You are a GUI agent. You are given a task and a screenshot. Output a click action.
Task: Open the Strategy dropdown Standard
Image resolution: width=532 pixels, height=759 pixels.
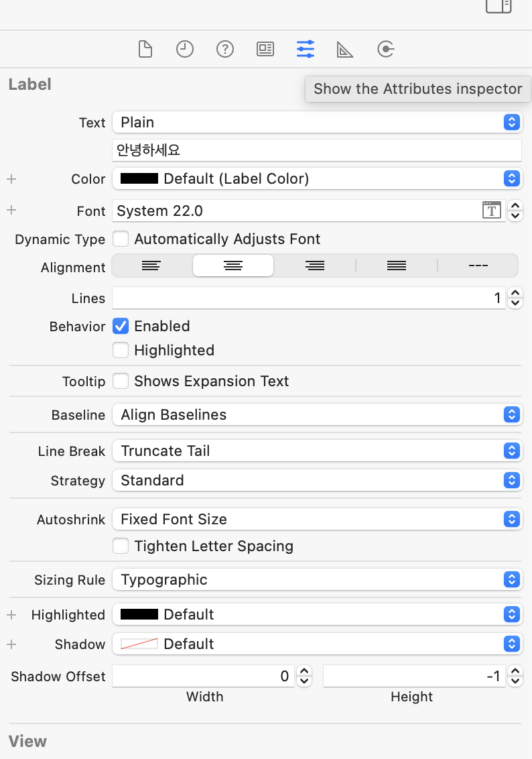pyautogui.click(x=318, y=480)
